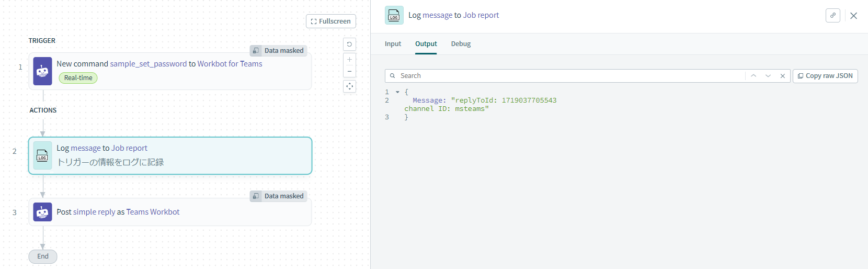The width and height of the screenshot is (868, 269).
Task: Click the mask icon in trigger's Data masked label
Action: [x=256, y=51]
